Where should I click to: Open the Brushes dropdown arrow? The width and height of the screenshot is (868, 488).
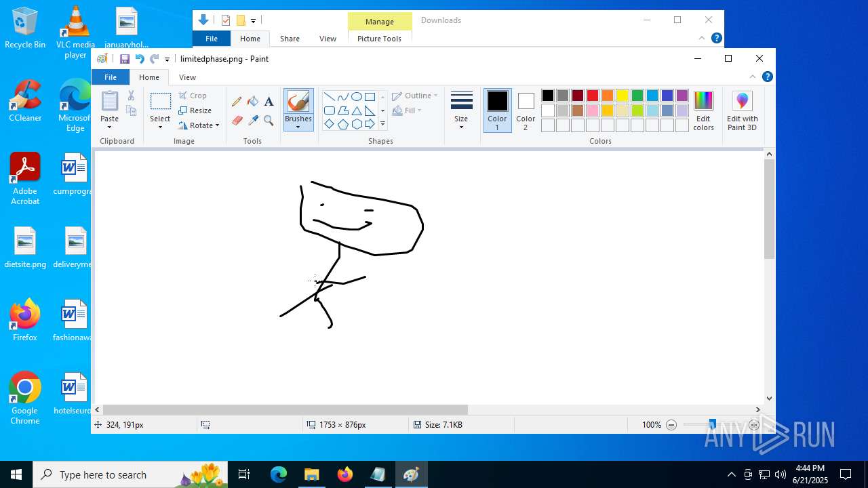point(298,127)
